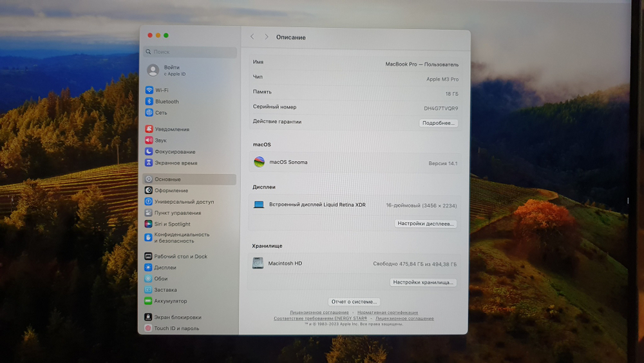644x363 pixels.
Task: Open Уведомления bell icon
Action: tap(149, 129)
